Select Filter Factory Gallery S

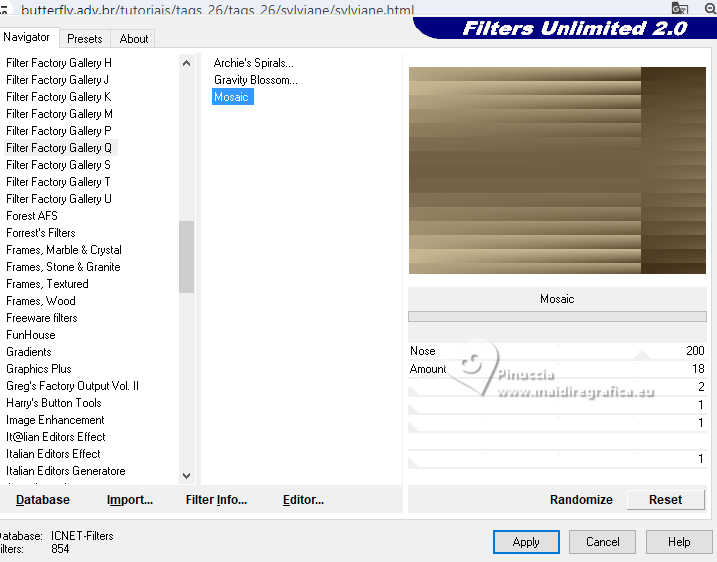click(x=59, y=165)
